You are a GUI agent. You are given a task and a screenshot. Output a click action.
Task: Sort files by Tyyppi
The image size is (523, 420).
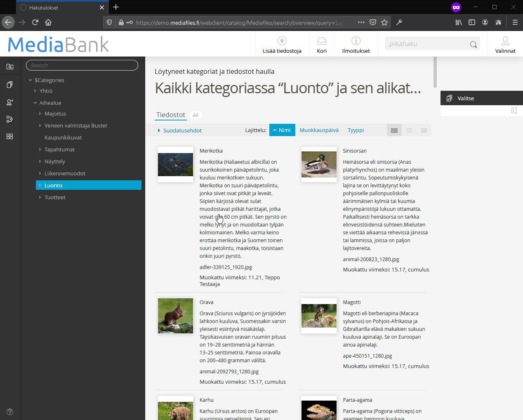356,130
